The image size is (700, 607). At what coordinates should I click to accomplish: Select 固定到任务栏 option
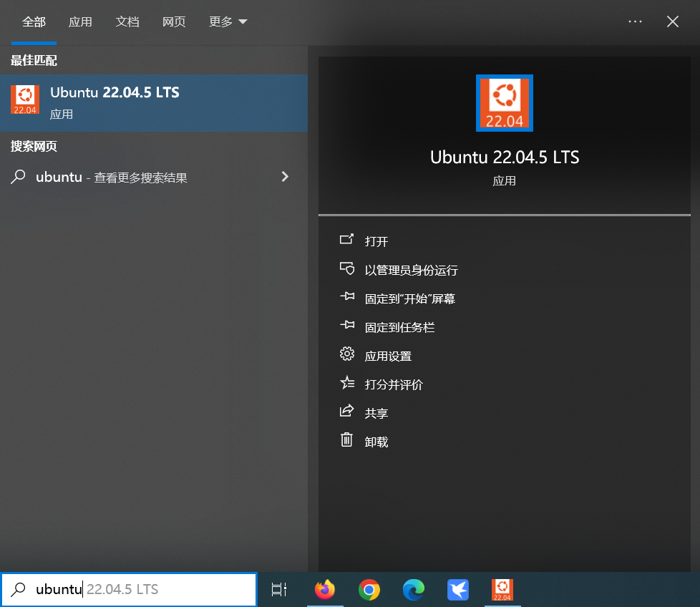[399, 327]
